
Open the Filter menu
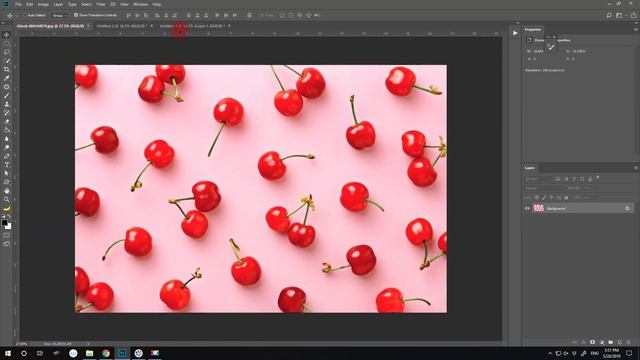[101, 4]
